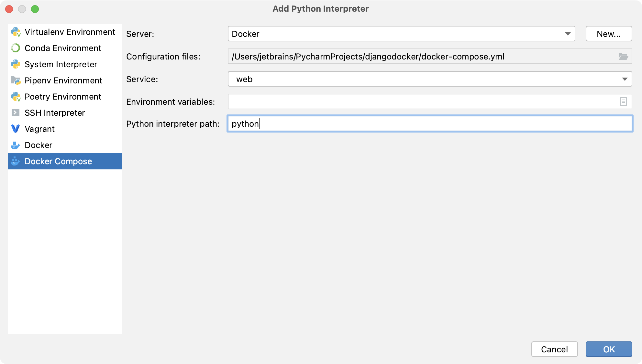This screenshot has width=642, height=364.
Task: Click the Pipenv Environment icon
Action: coord(16,80)
